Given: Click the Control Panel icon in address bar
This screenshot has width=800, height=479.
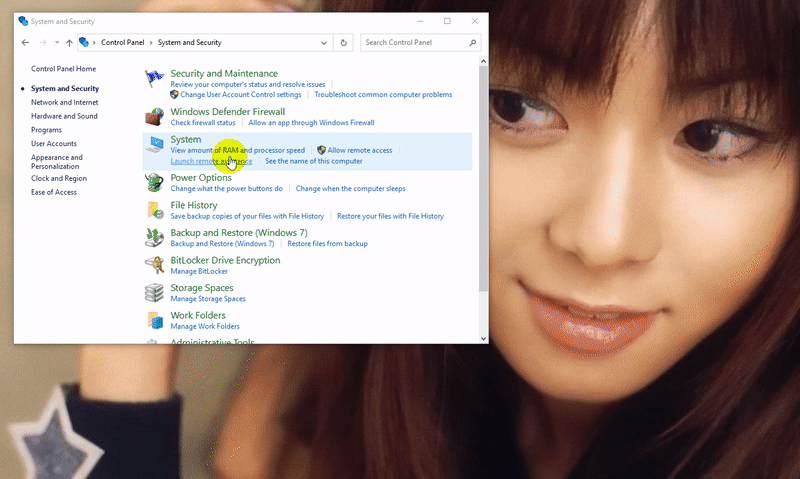Looking at the screenshot, I should [x=84, y=42].
